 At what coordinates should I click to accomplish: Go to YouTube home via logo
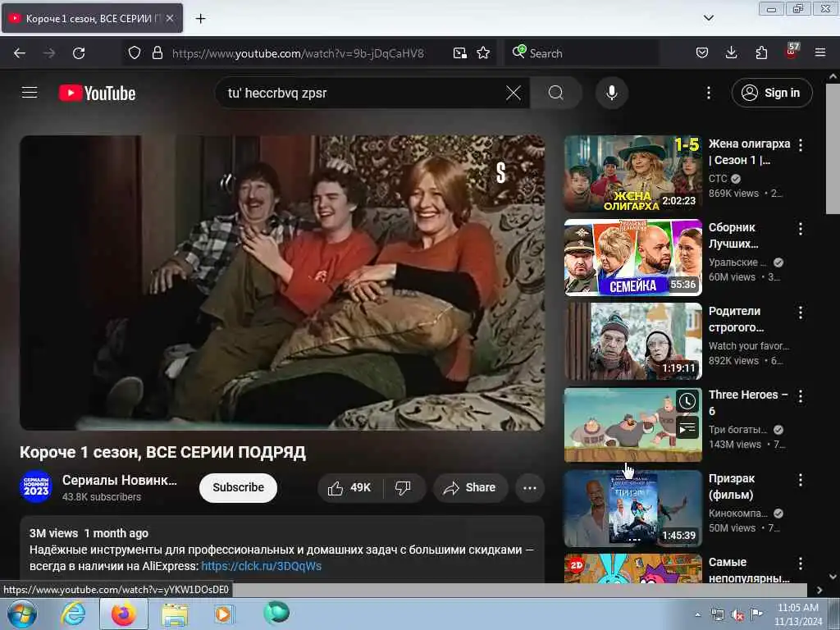click(97, 94)
